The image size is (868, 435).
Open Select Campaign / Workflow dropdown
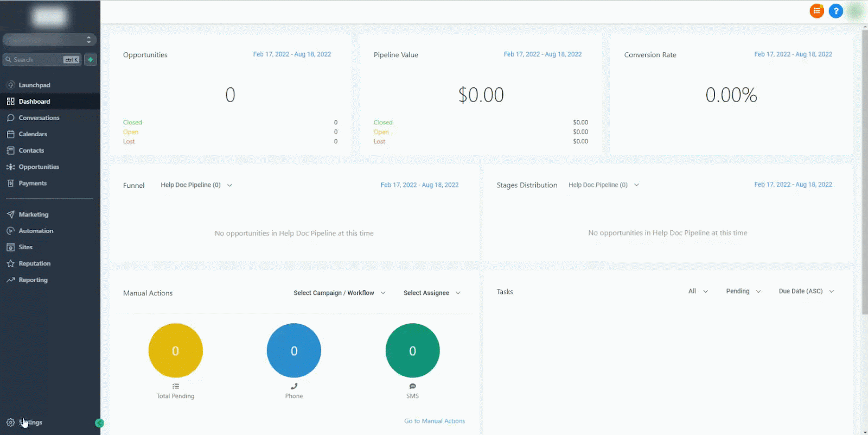click(340, 293)
